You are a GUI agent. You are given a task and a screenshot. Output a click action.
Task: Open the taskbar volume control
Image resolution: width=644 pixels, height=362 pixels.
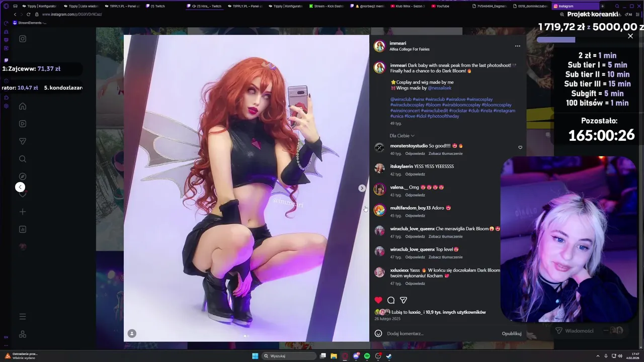click(620, 356)
